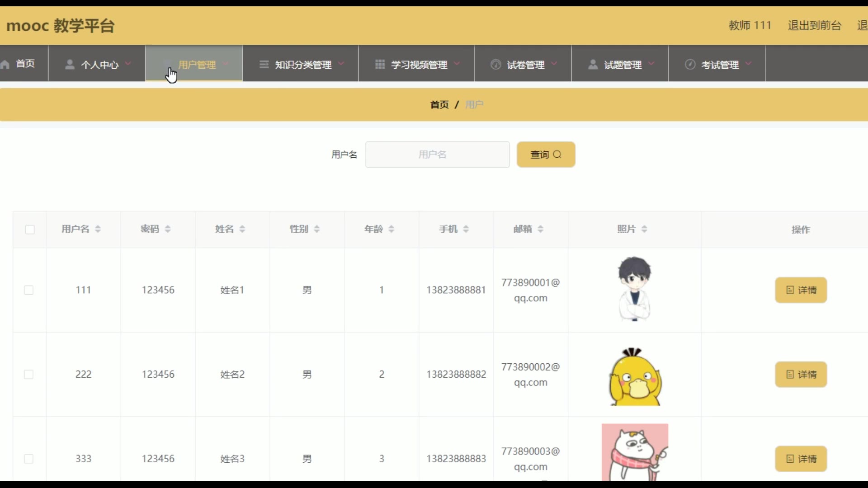Click the person icon in 个人中心
Screen dimensions: 868x488
tap(70, 65)
